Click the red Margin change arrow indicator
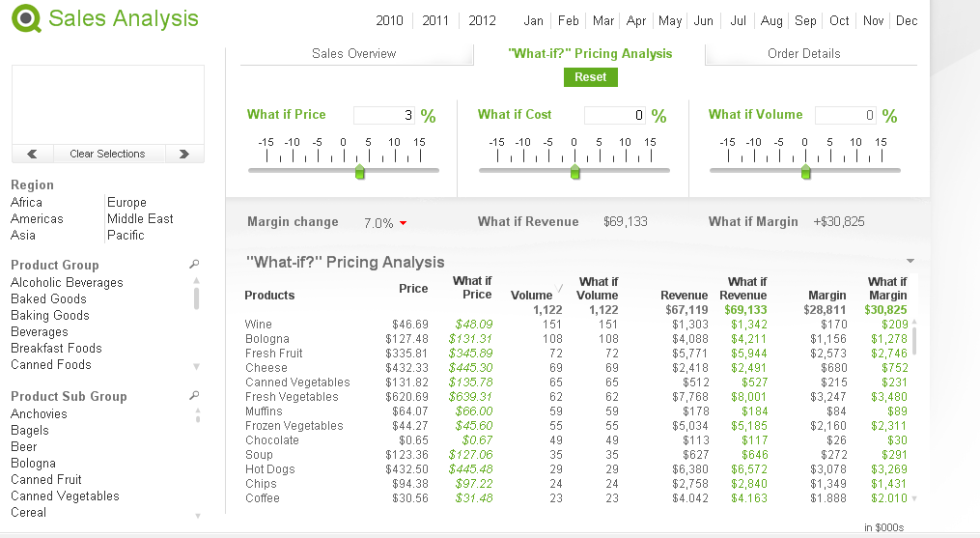Viewport: 980px width, 538px height. [403, 223]
